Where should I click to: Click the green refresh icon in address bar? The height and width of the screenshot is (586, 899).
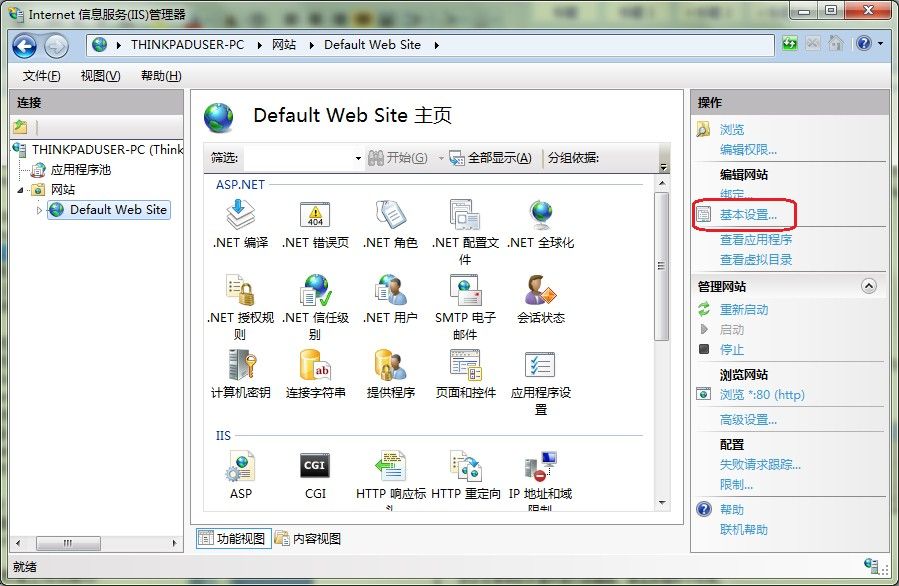click(790, 44)
